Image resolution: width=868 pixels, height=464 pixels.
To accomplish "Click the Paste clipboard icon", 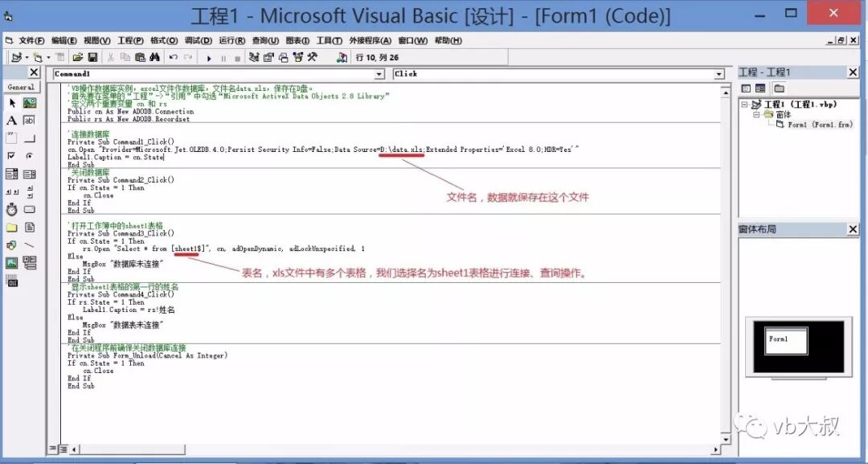I will pyautogui.click(x=140, y=57).
